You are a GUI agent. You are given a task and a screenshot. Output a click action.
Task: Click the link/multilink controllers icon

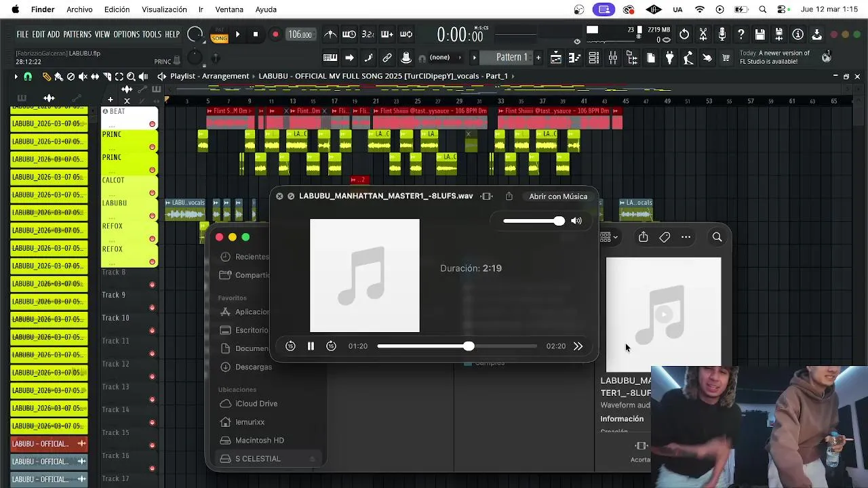point(387,58)
